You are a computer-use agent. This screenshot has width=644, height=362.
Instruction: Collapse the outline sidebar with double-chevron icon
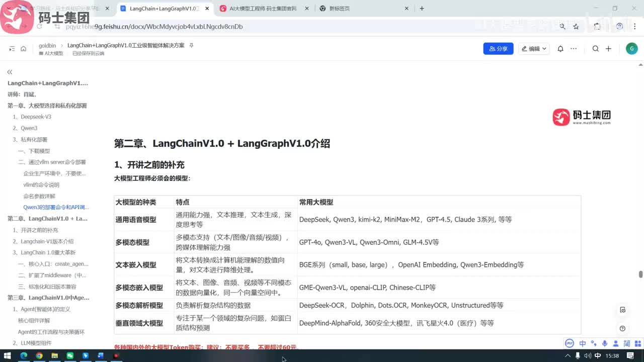10,72
